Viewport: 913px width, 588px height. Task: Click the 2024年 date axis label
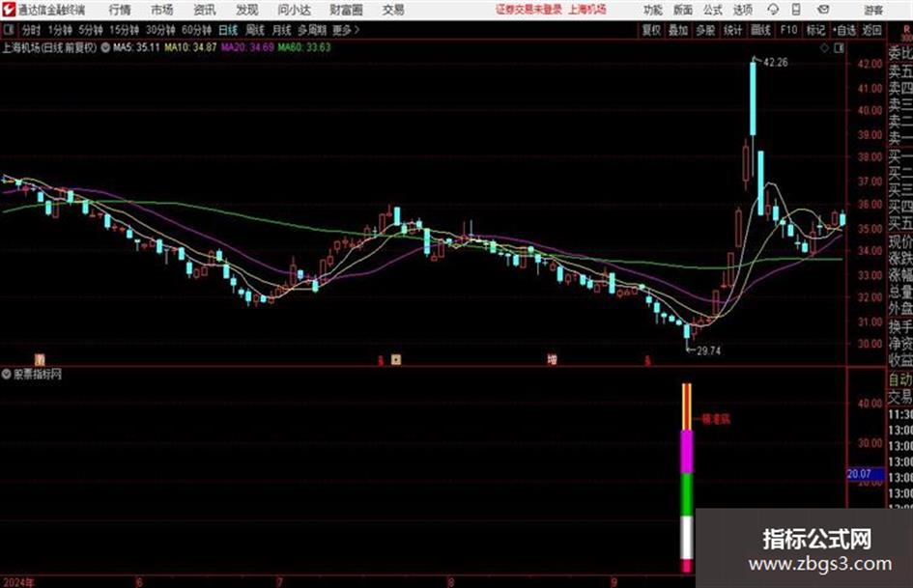pos(18,582)
